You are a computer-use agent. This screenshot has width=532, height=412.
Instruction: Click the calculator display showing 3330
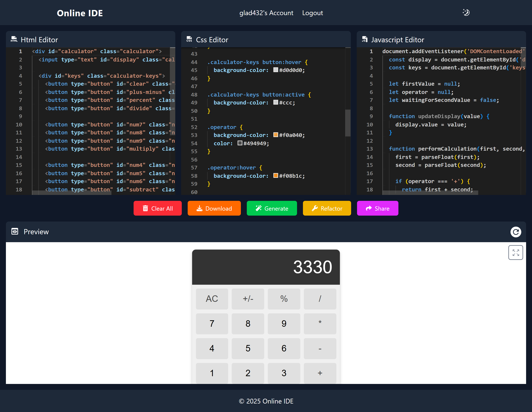[x=266, y=267]
